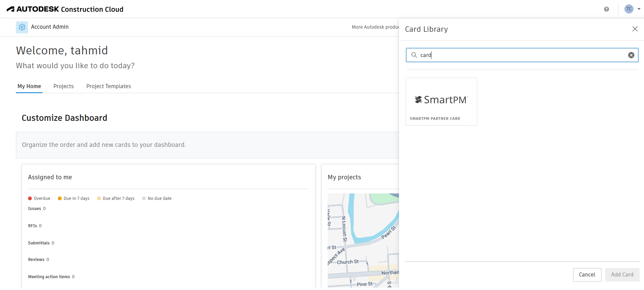Click the Autodesk Construction Cloud logo
This screenshot has width=644, height=290.
tap(65, 9)
